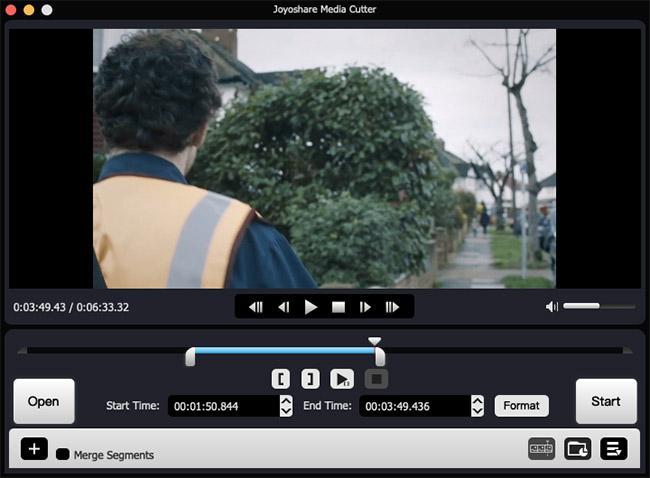Click the video preview frame
Image resolution: width=650 pixels, height=478 pixels.
click(324, 158)
